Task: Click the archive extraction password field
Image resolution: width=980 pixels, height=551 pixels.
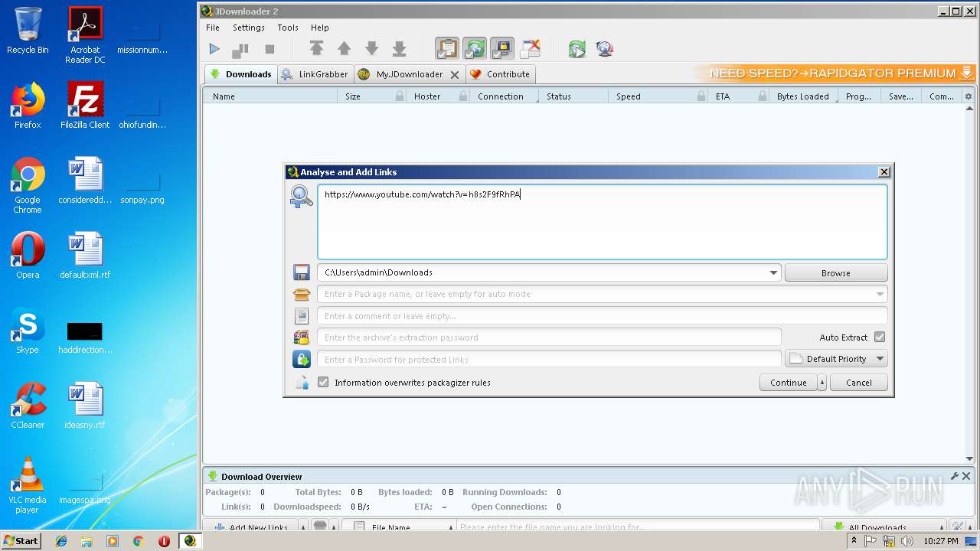Action: pyautogui.click(x=549, y=337)
